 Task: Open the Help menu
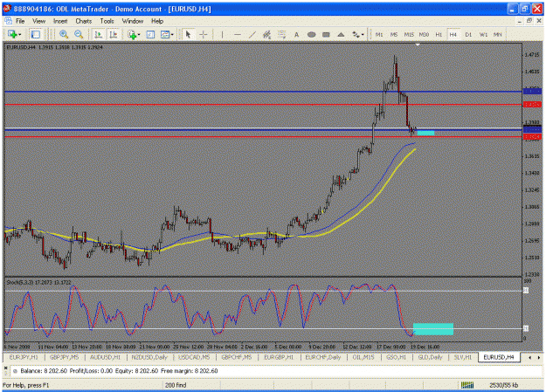point(157,21)
